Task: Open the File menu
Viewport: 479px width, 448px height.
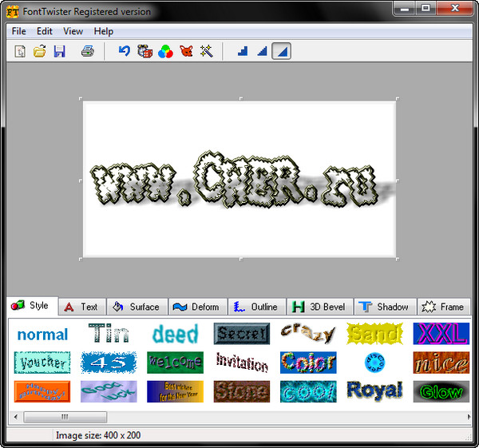Action: coord(19,31)
